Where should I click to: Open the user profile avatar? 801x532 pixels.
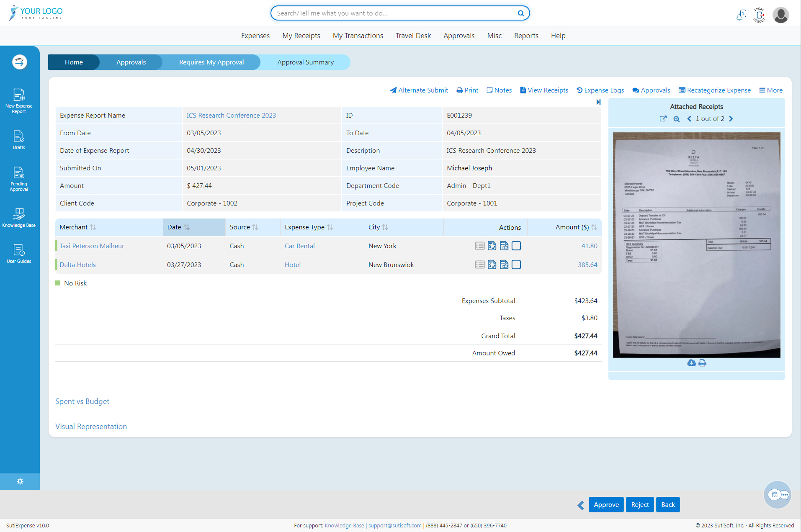[x=781, y=15]
